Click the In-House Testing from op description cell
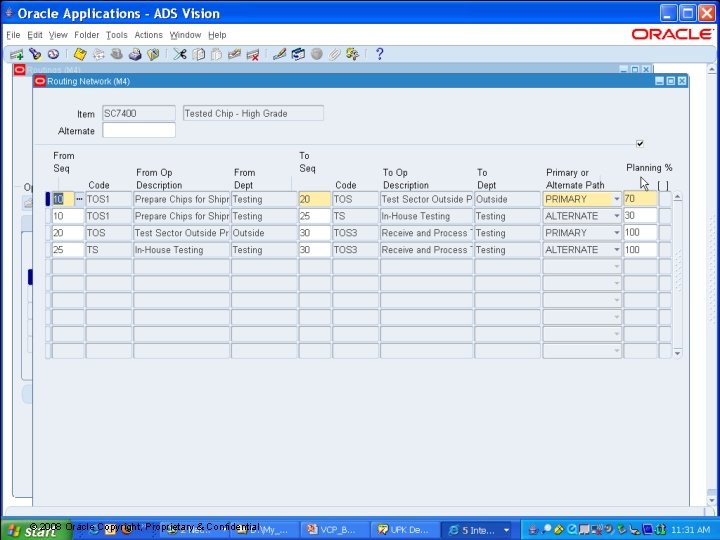 coord(181,250)
